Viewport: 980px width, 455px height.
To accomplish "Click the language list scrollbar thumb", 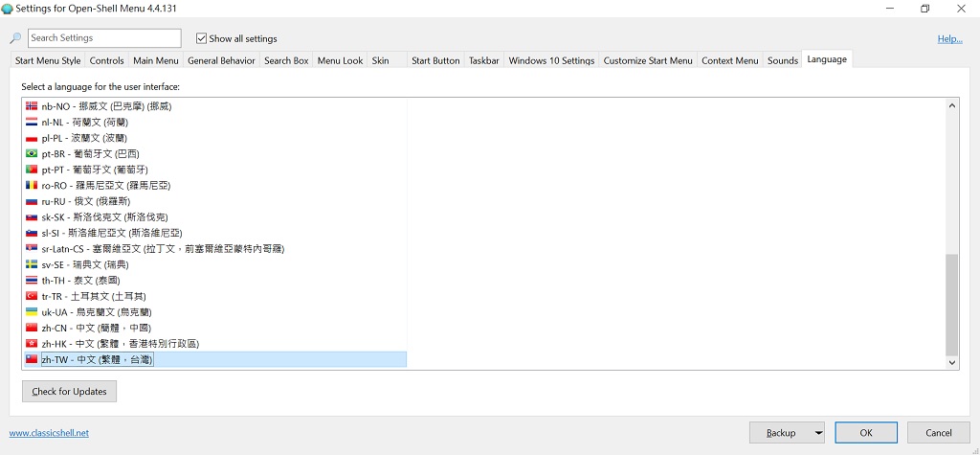I will point(952,305).
